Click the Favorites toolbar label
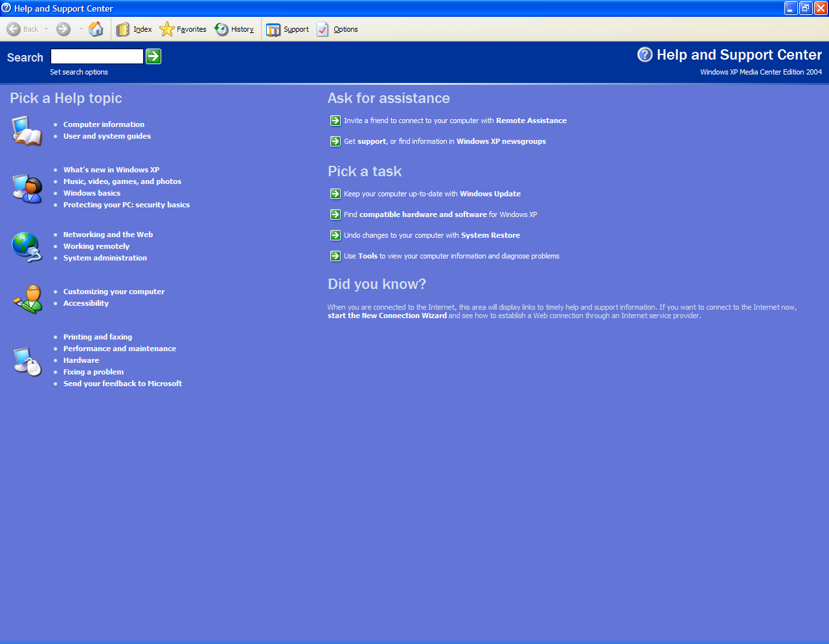Screen dimensions: 829x644 pos(192,29)
